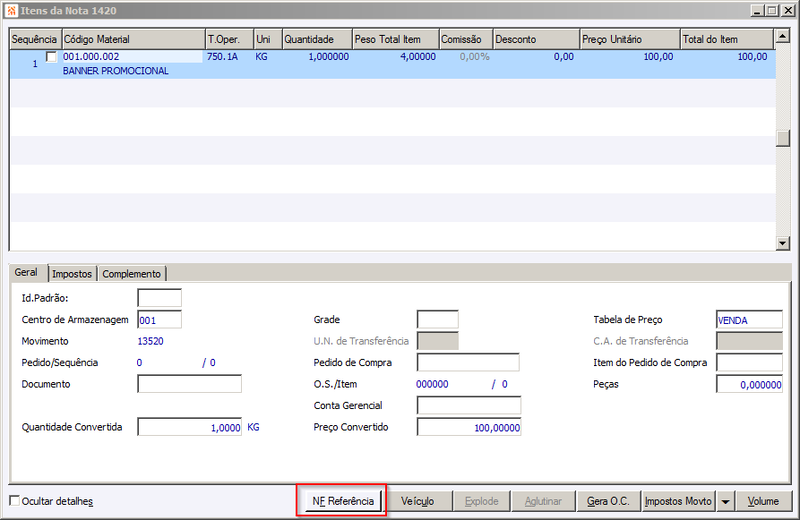800x520 pixels.
Task: Select the Geral tab
Action: [x=26, y=273]
